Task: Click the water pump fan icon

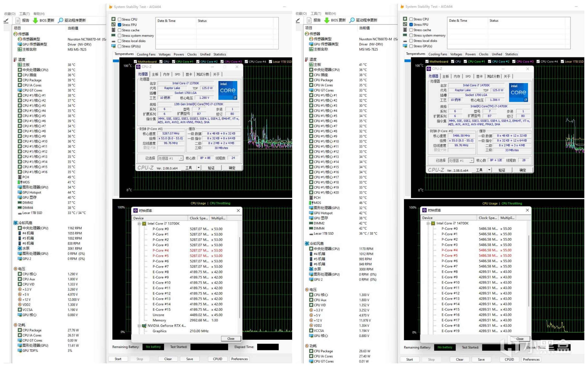Action: coord(20,248)
